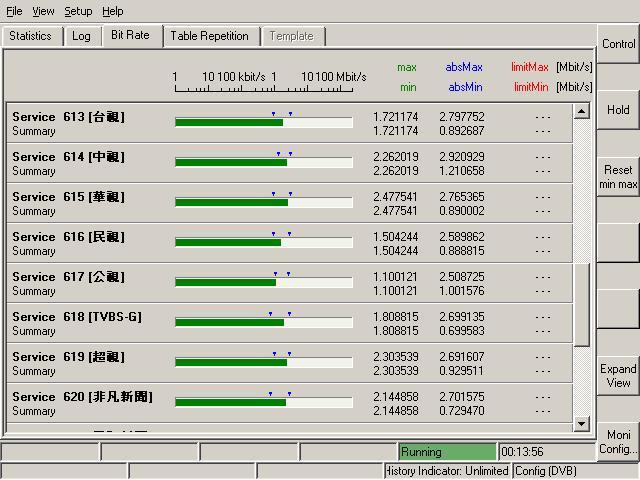Click the Service 618 [TVBS-G] bit rate bar
The width and height of the screenshot is (640, 480).
coord(263,322)
